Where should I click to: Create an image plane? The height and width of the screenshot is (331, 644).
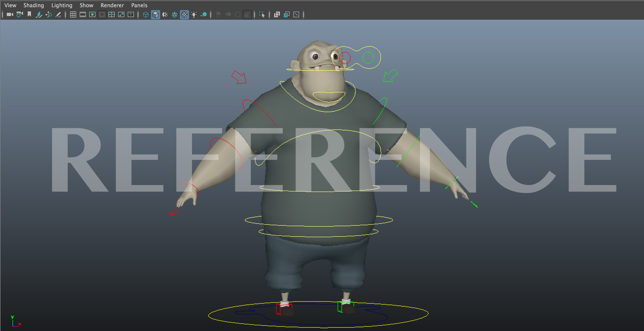pos(39,14)
